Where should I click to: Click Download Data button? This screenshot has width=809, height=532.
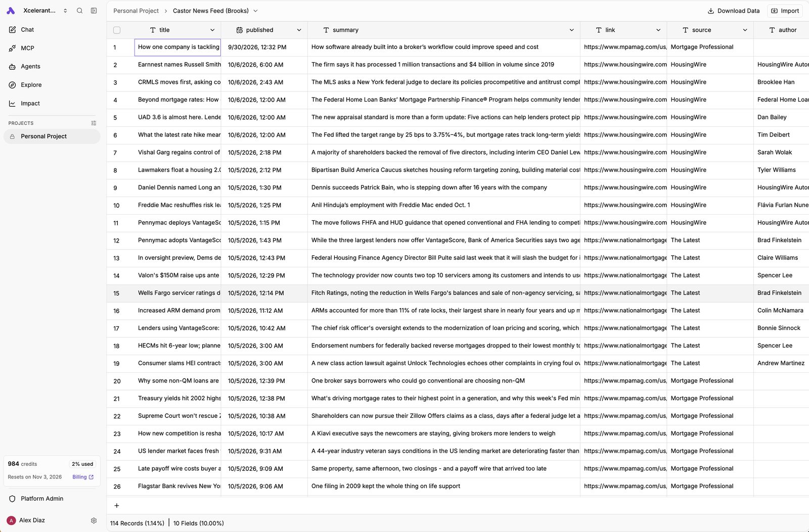[x=733, y=11]
